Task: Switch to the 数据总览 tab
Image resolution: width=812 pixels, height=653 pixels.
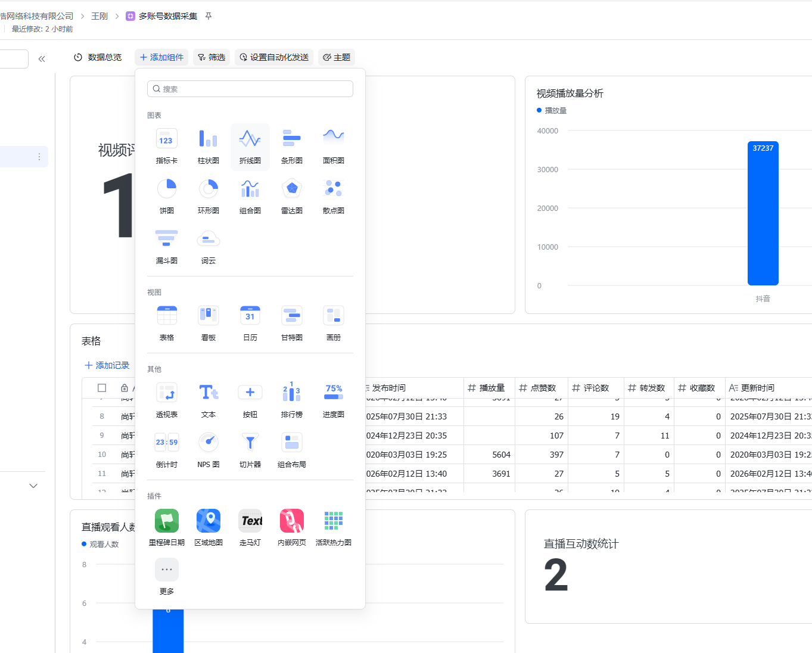Action: 98,57
